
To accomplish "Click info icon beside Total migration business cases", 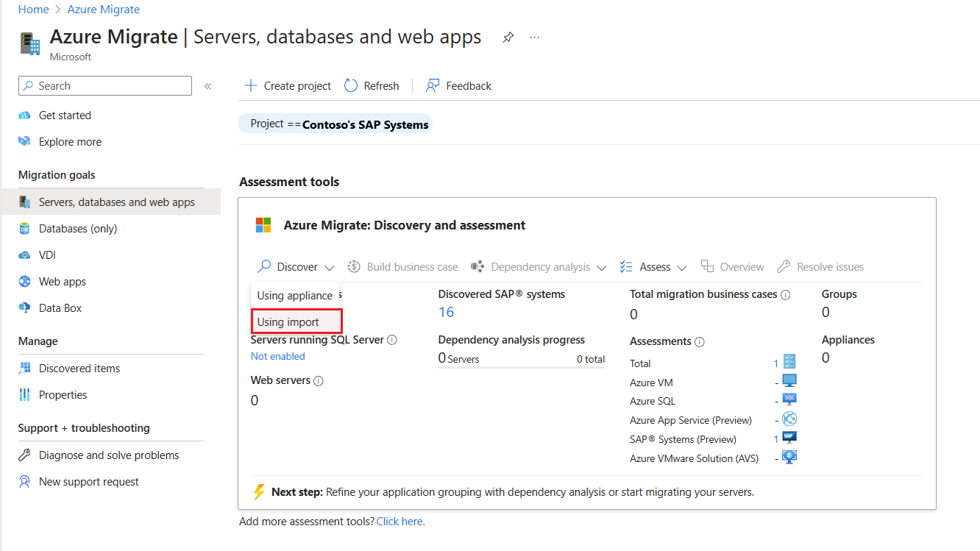I will 786,295.
